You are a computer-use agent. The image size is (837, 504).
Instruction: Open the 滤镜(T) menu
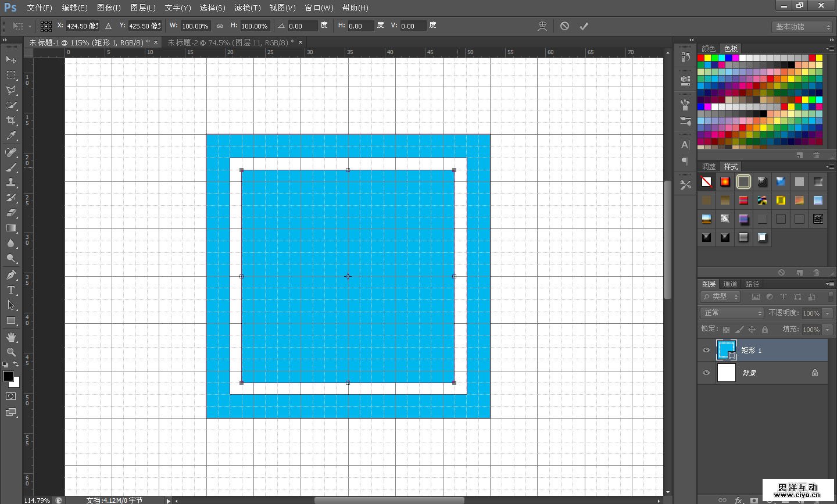tap(247, 8)
